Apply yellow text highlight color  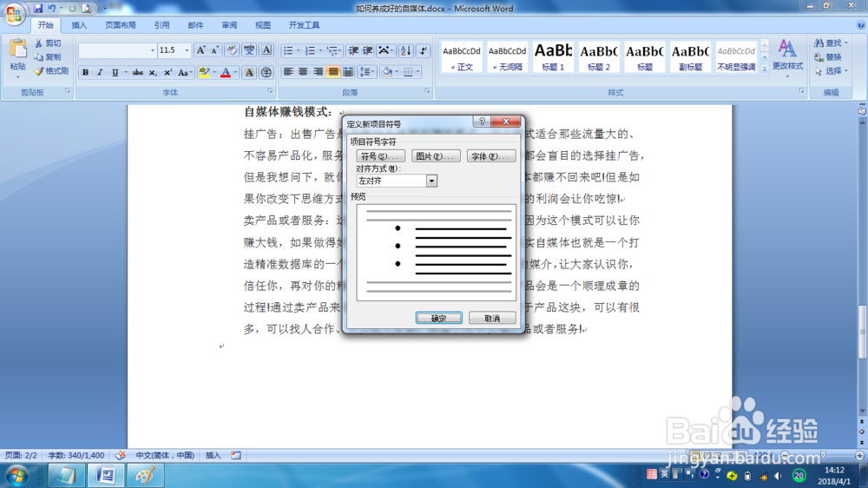click(204, 73)
